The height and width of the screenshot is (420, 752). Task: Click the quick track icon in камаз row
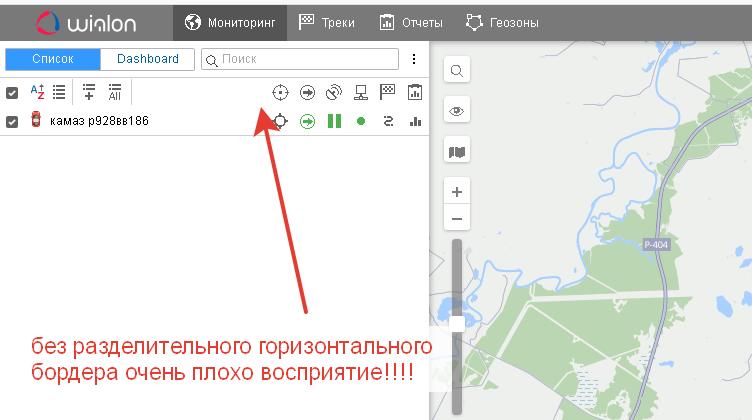click(x=388, y=122)
